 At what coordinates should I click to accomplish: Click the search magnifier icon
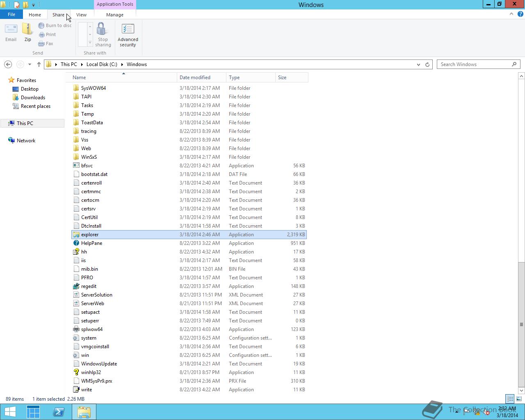[x=514, y=64]
